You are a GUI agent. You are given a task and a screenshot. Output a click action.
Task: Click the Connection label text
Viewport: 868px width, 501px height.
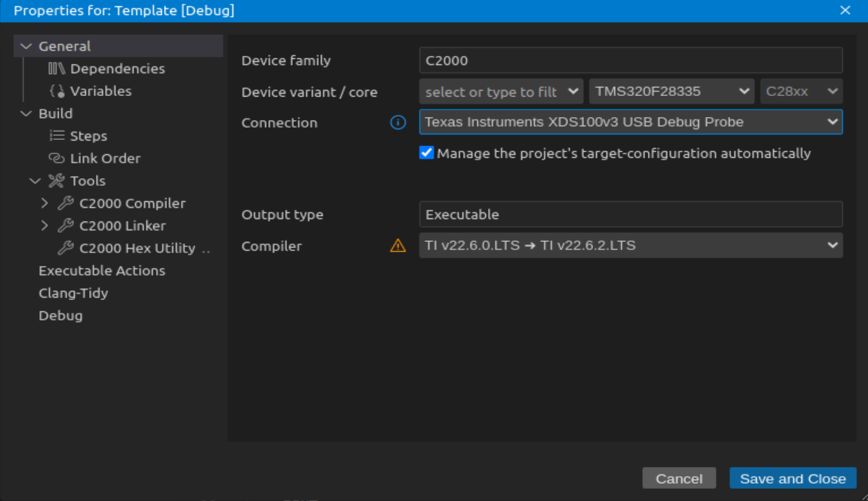280,122
